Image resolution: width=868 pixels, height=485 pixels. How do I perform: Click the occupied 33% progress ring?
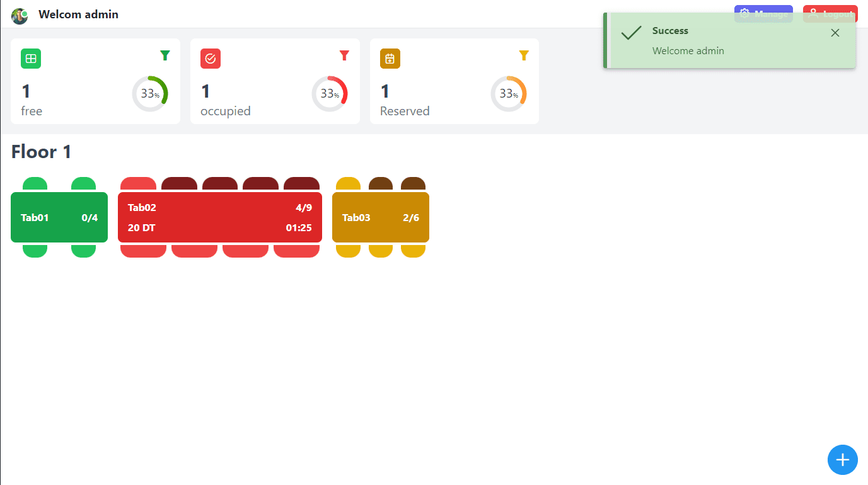[330, 94]
